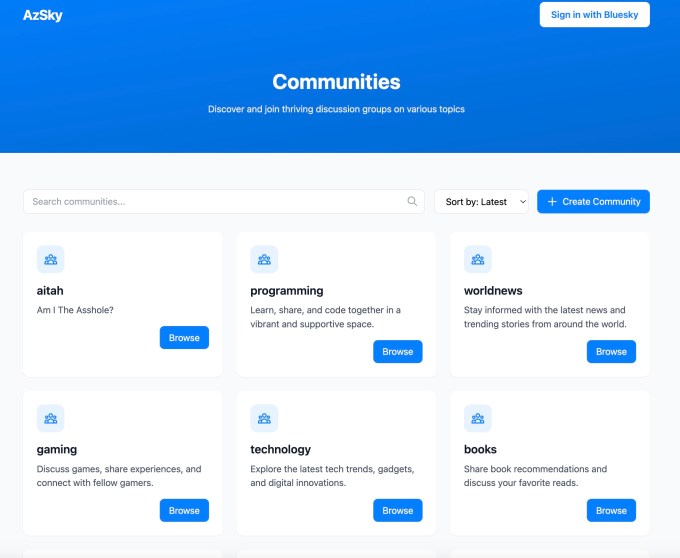The image size is (680, 558).
Task: Click the gaming card title
Action: 57,450
